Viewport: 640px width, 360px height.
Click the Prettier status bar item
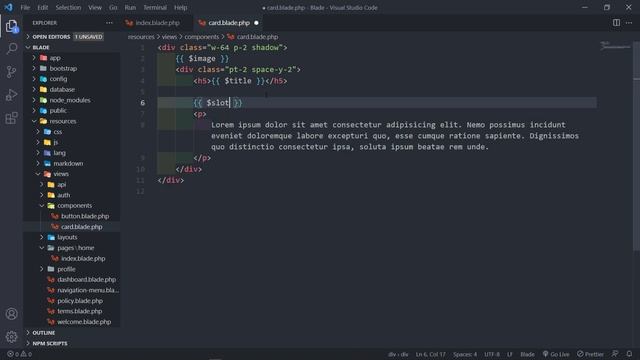[x=590, y=354]
